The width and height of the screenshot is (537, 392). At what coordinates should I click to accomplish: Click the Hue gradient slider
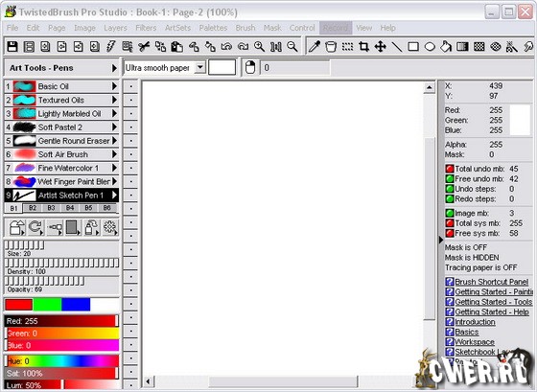coord(61,361)
